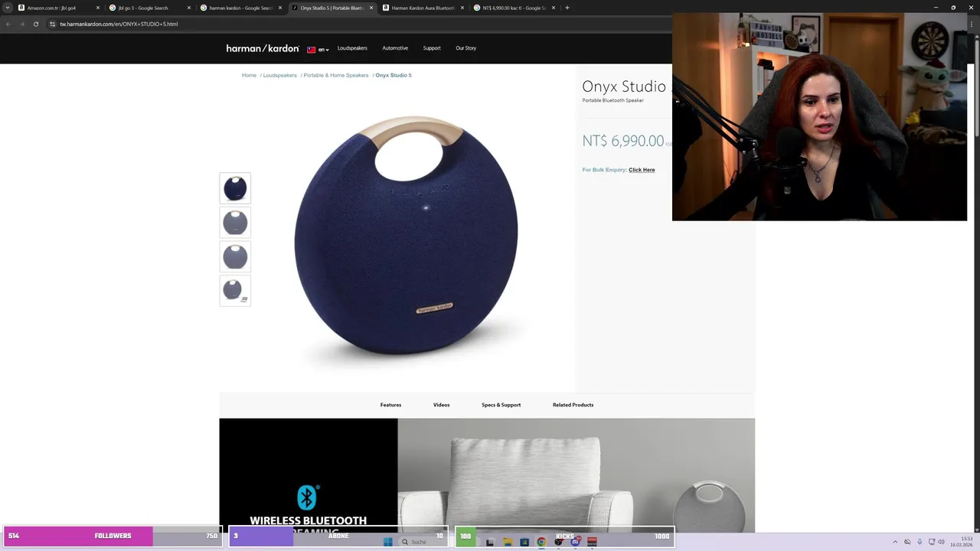Jump to the Specs & Support tab

pyautogui.click(x=501, y=405)
